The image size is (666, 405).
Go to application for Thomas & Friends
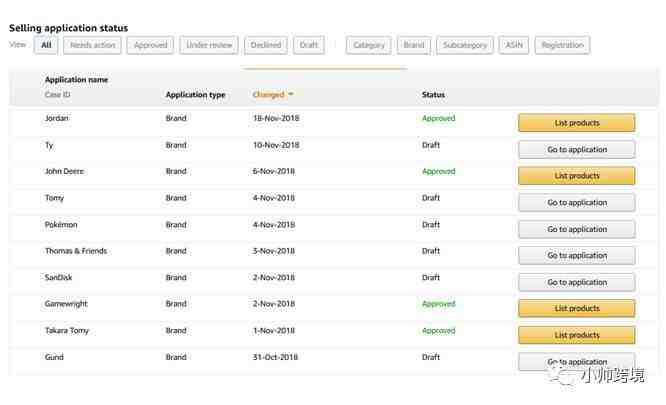pos(577,256)
